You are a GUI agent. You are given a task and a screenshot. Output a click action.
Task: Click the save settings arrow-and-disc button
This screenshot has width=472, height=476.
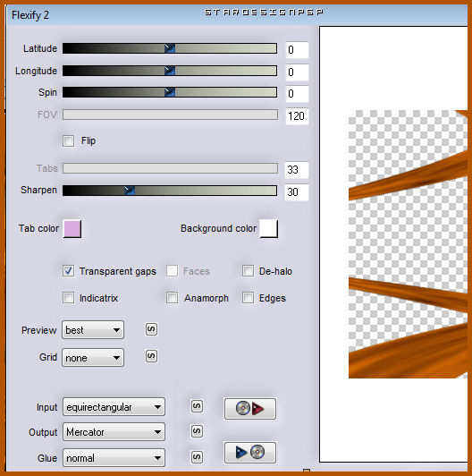250,453
